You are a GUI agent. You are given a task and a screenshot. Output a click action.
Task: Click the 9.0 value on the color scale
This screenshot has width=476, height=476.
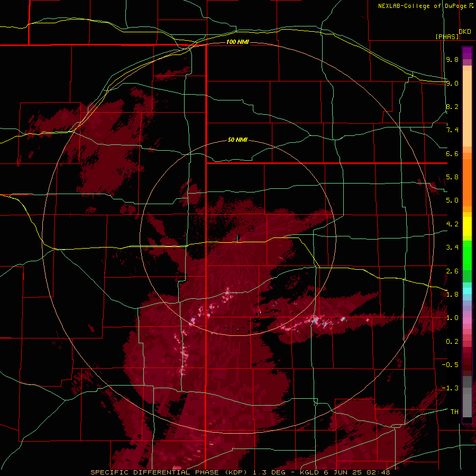tap(452, 83)
